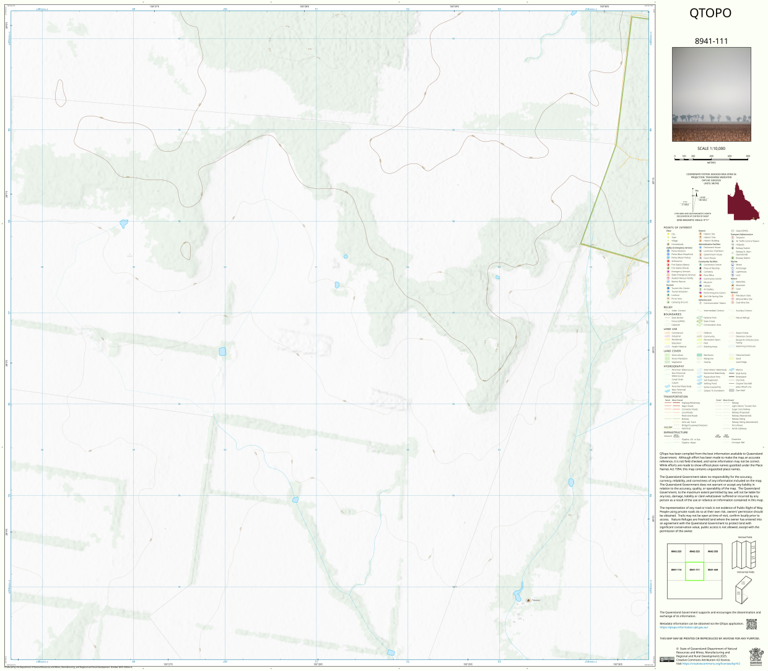Click the Queensland Government coat of arms

pos(756,655)
